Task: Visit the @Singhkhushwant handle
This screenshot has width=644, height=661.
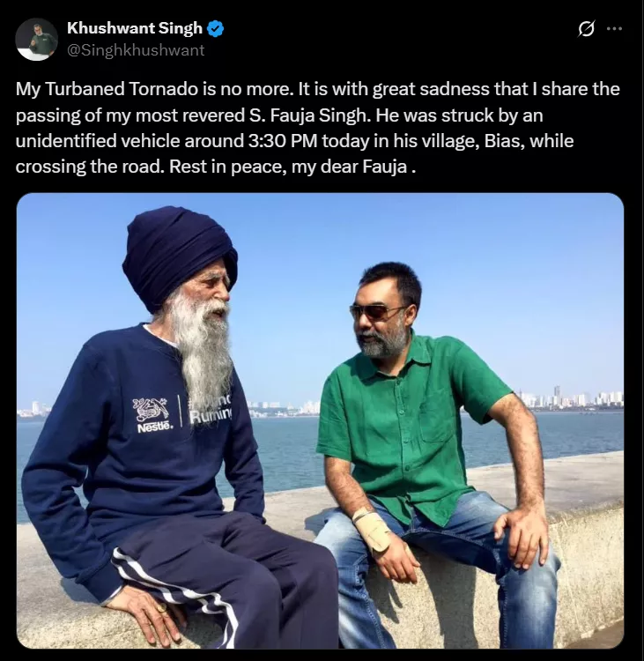Action: (x=136, y=50)
